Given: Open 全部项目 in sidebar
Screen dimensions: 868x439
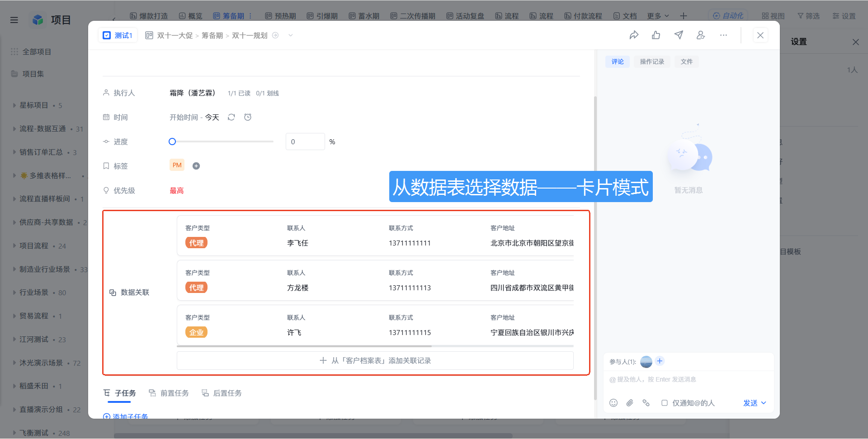Looking at the screenshot, I should [x=31, y=52].
